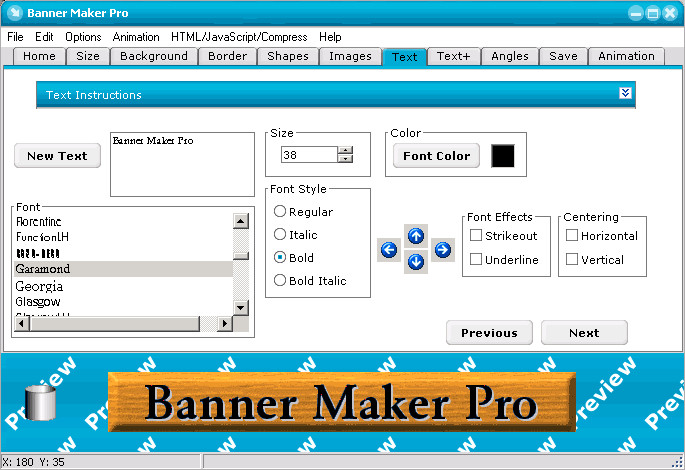Click the font list scroll down arrow

(x=241, y=308)
